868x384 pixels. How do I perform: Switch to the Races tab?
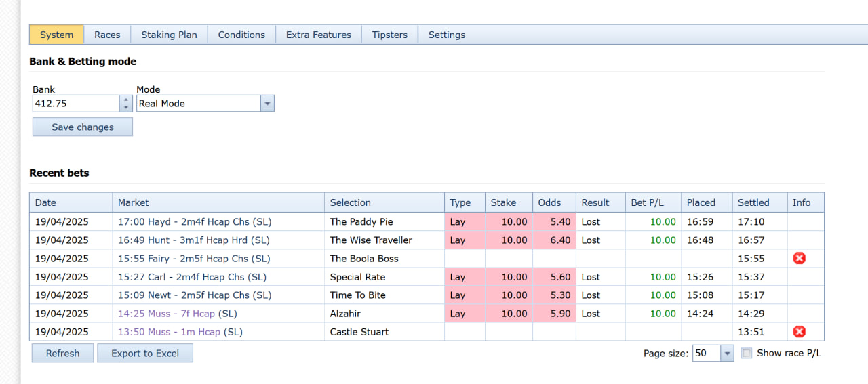point(107,35)
